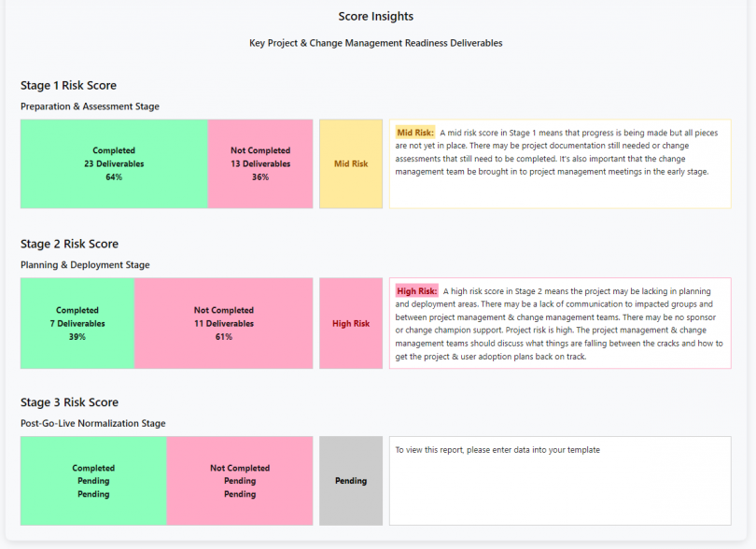Click the enter data into template message box
Screen dimensions: 756x549
(560, 481)
